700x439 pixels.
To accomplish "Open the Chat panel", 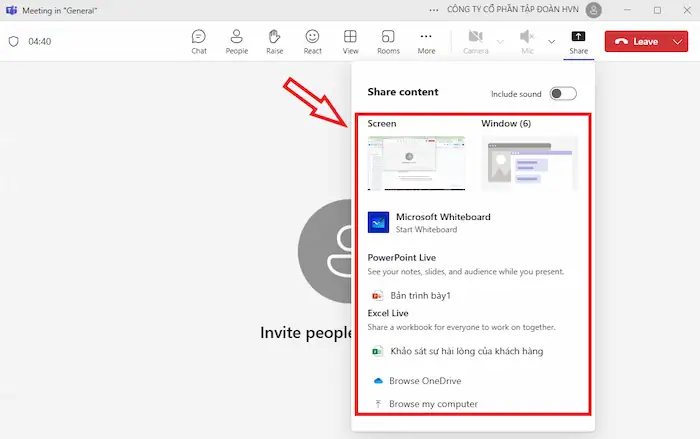I will (x=199, y=41).
